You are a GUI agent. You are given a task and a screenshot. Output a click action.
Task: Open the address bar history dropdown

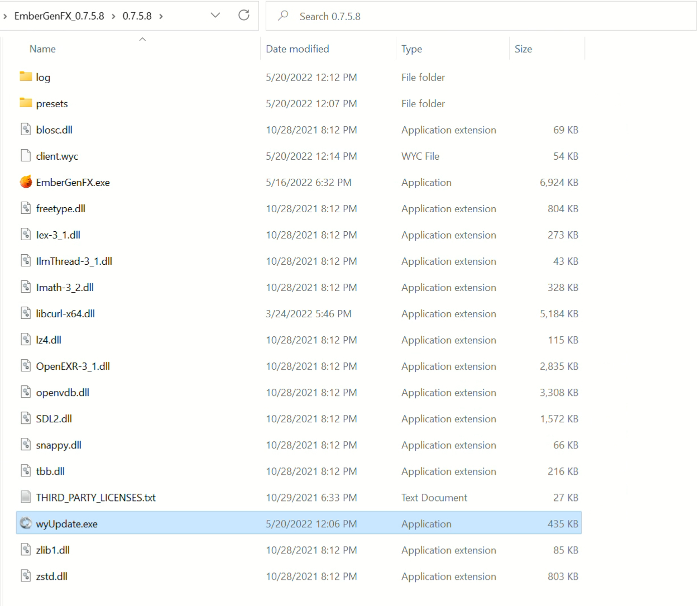point(215,16)
